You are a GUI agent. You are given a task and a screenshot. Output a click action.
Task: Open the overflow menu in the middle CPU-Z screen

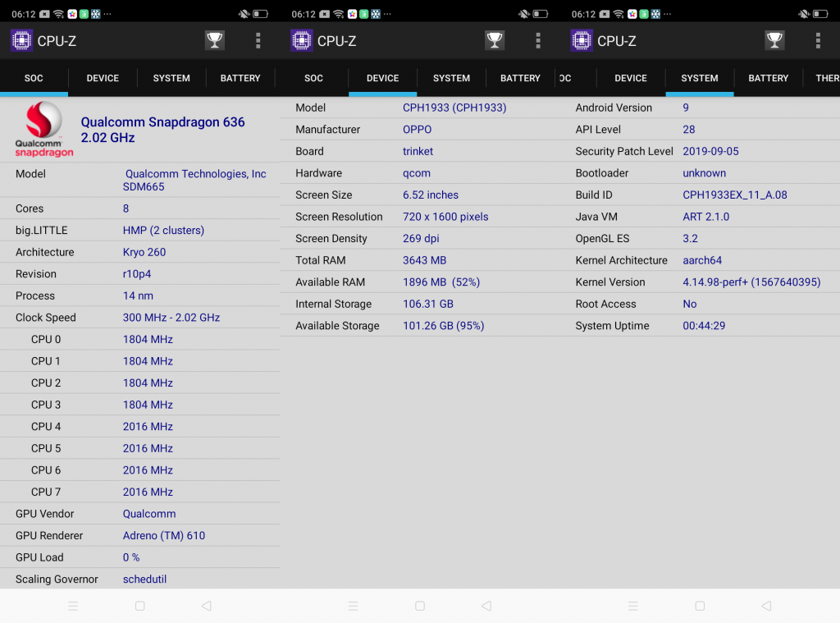tap(538, 41)
